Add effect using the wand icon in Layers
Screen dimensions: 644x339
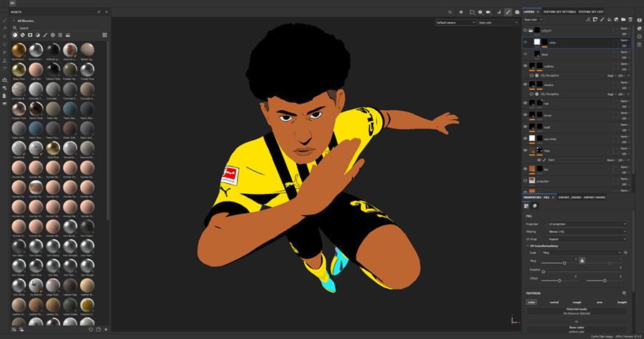pos(588,20)
